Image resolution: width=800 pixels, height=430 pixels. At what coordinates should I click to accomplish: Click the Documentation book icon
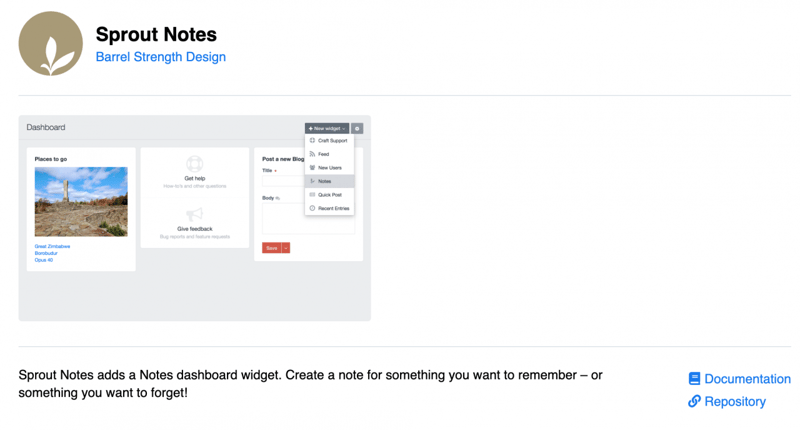coord(695,379)
